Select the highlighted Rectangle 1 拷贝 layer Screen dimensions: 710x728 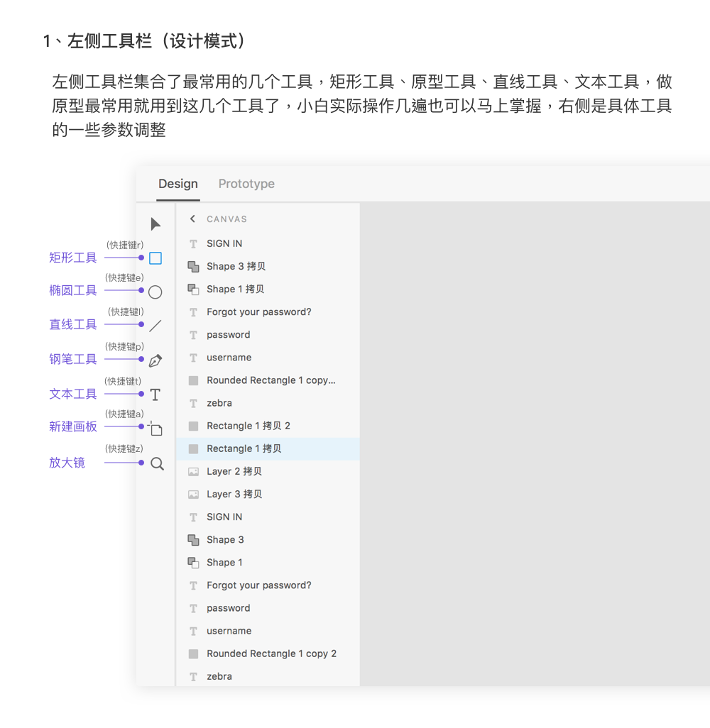click(x=268, y=448)
